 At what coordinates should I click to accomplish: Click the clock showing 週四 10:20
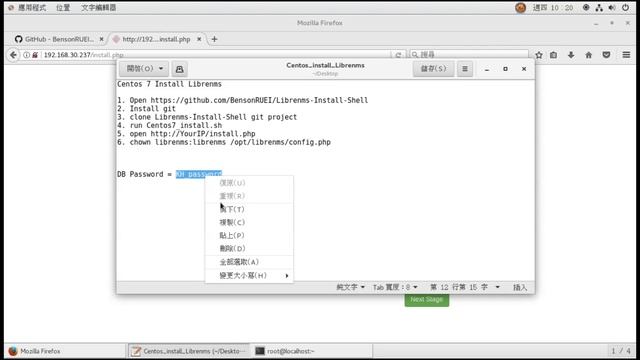point(553,8)
